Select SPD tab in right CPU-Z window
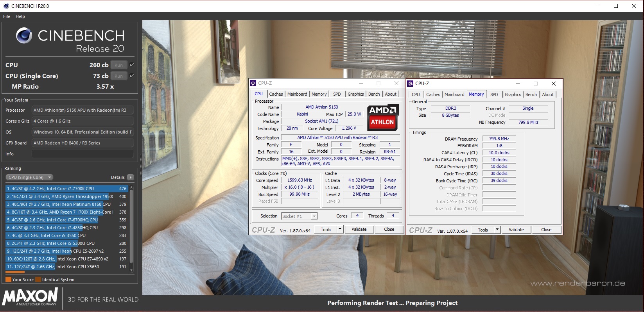 point(494,94)
